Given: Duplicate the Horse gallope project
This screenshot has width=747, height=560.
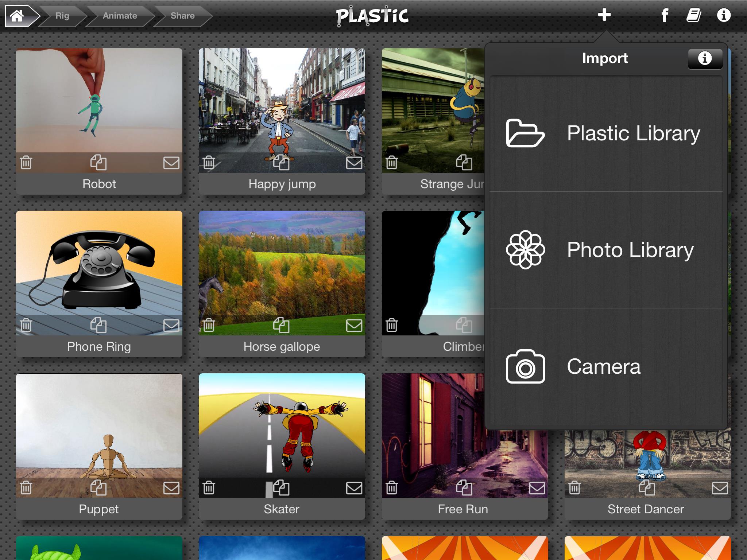Looking at the screenshot, I should point(281,325).
